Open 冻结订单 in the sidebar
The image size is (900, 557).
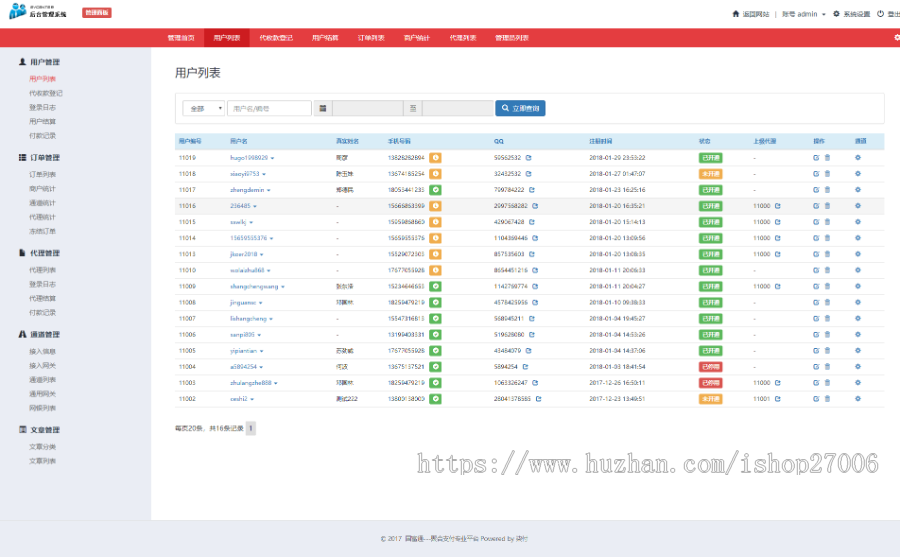42,231
